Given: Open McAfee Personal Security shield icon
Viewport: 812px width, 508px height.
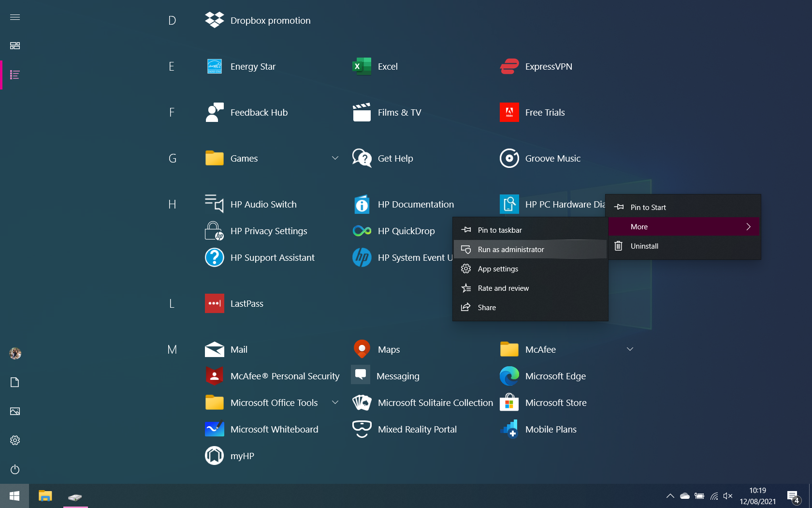Looking at the screenshot, I should (x=214, y=376).
